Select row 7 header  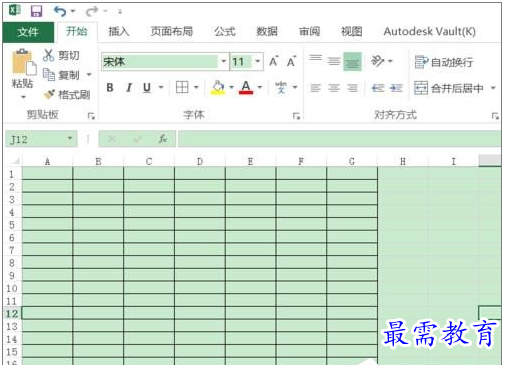click(x=12, y=250)
